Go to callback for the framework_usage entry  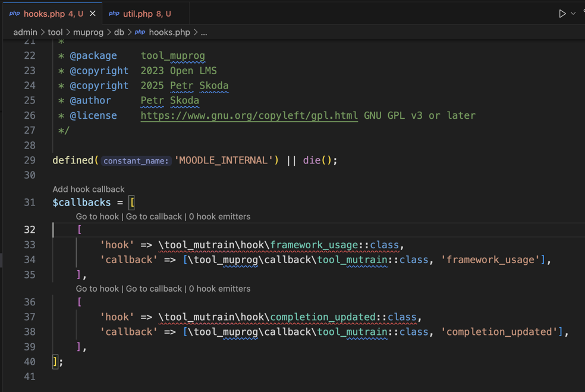(x=154, y=217)
